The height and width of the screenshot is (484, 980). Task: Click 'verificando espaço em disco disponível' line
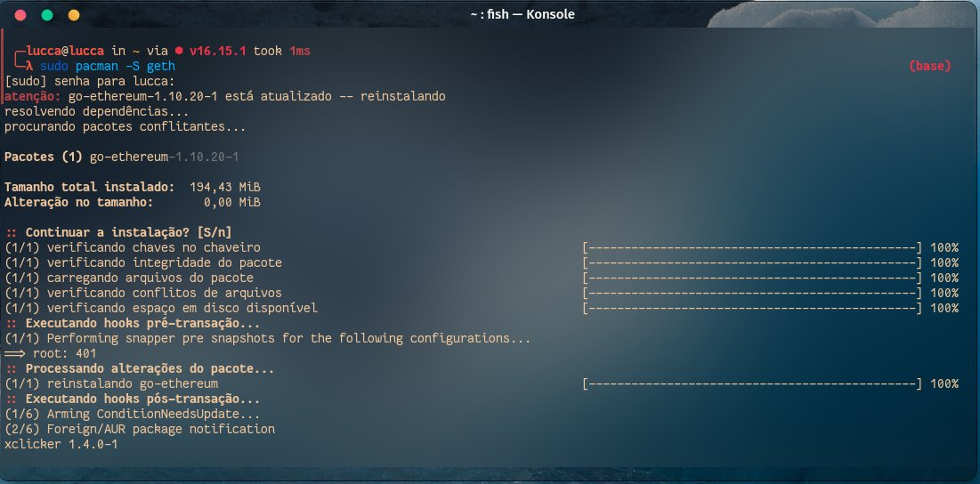point(161,308)
